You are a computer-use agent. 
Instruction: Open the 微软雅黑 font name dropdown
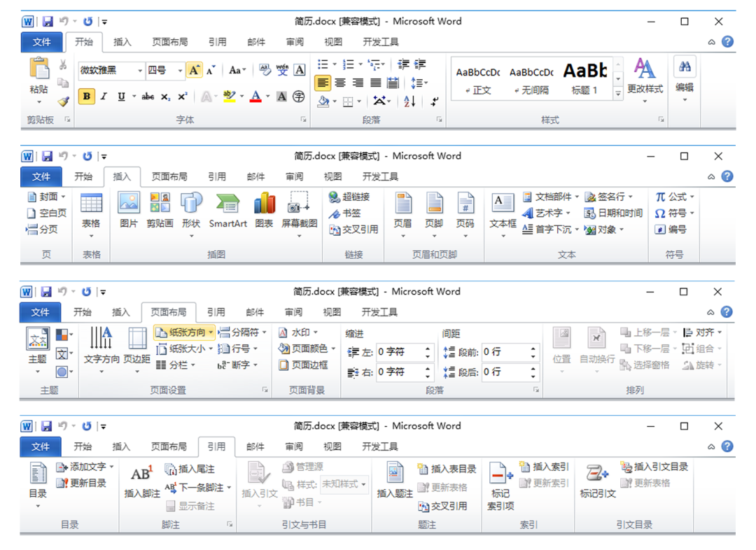pos(140,70)
